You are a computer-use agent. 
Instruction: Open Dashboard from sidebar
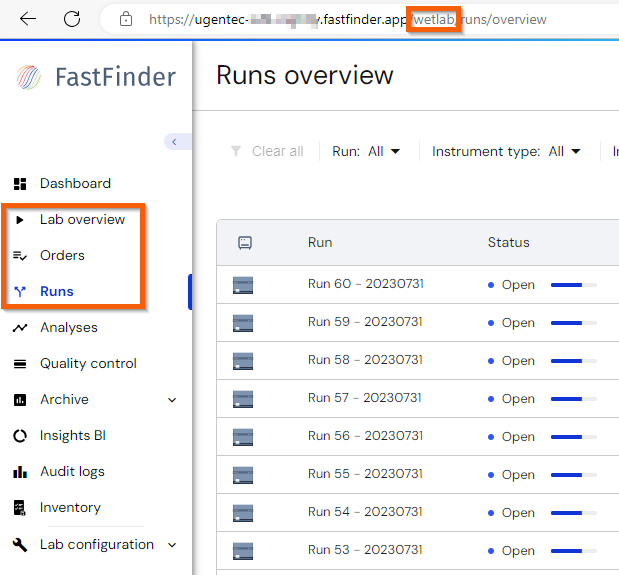click(x=75, y=184)
